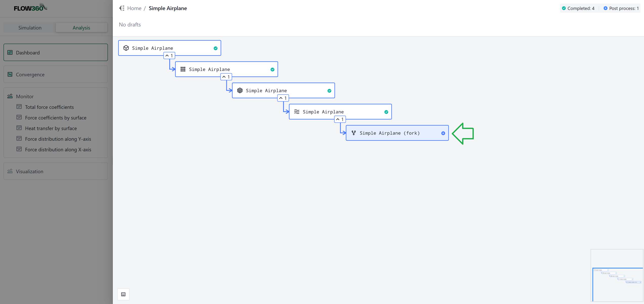Viewport: 644px width, 304px height.
Task: Click icon beside Total force coefficients
Action: (x=19, y=107)
